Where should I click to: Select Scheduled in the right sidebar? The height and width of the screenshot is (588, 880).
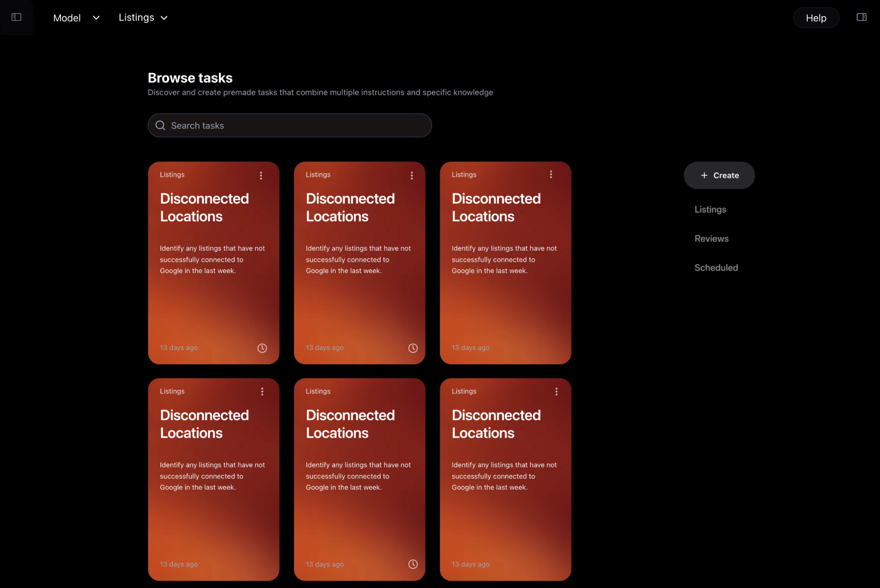[x=716, y=267]
